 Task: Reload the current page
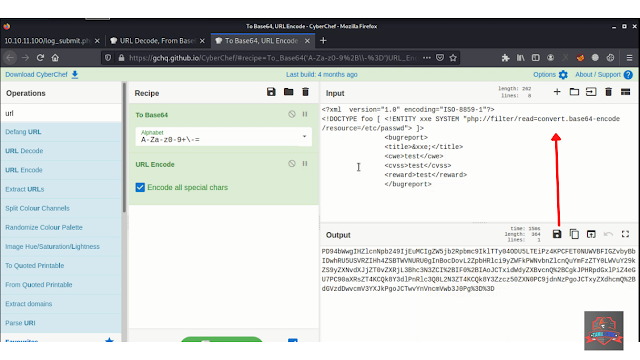[40, 58]
